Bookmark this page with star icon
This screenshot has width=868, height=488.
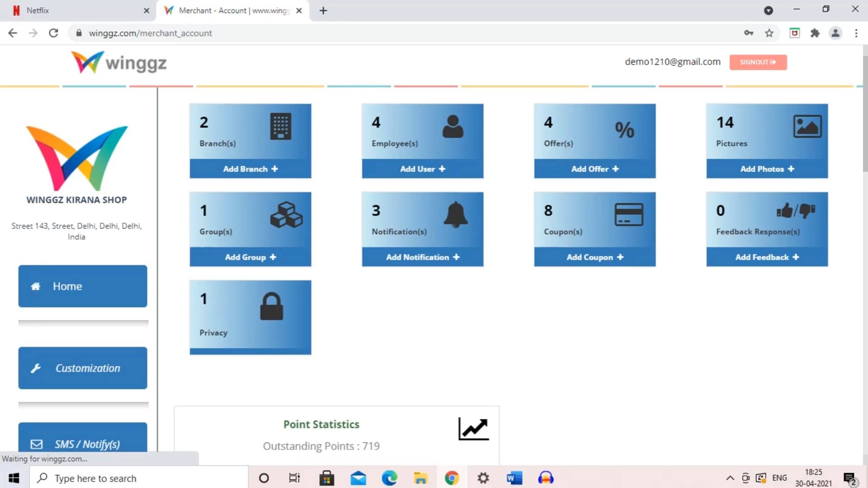click(769, 33)
